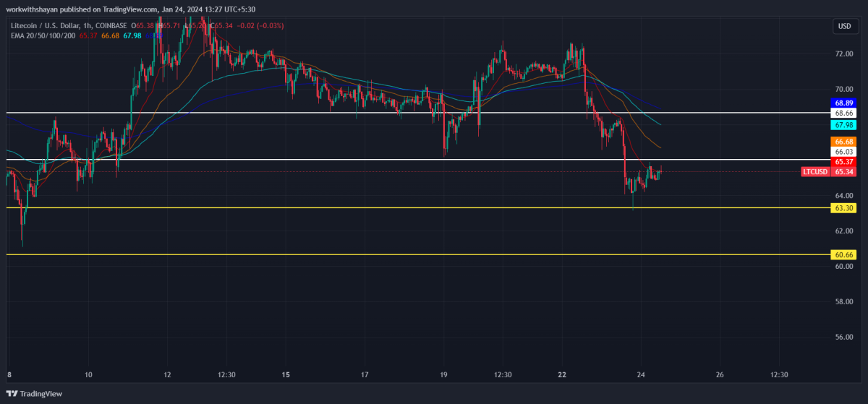Open the USD currency selector
This screenshot has width=868, height=404.
(x=844, y=26)
